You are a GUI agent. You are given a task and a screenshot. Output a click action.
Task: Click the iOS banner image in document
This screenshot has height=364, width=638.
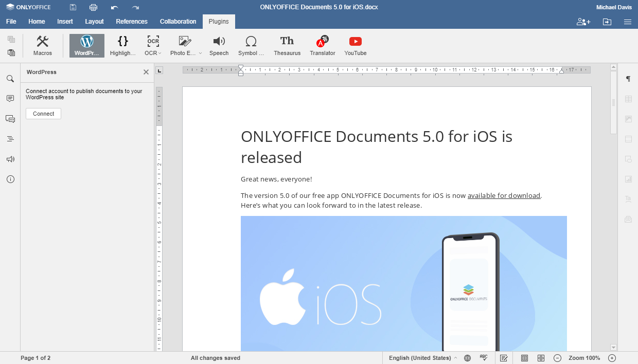pyautogui.click(x=404, y=283)
